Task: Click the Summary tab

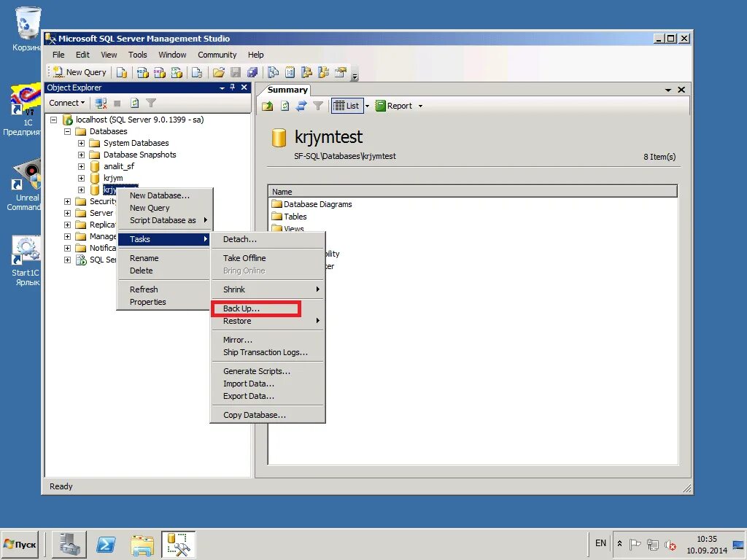Action: (287, 90)
